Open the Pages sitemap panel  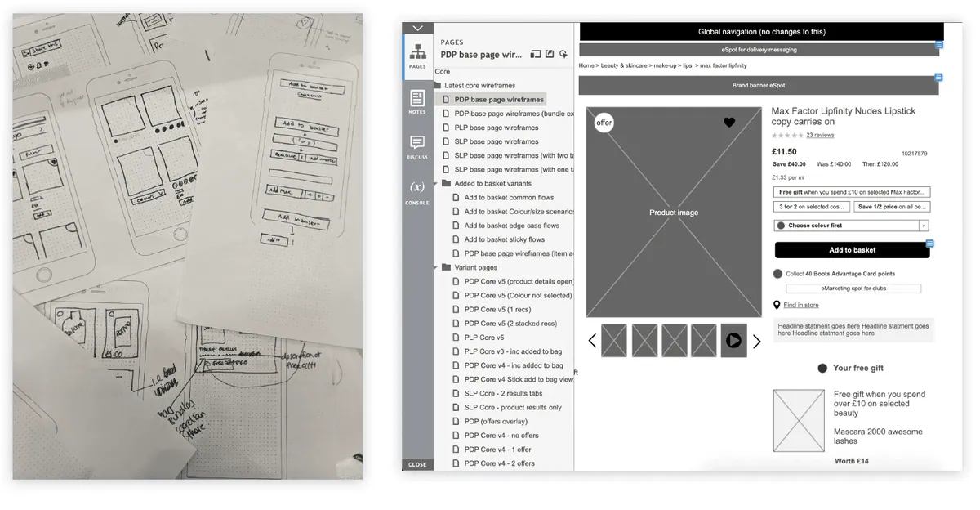point(417,56)
